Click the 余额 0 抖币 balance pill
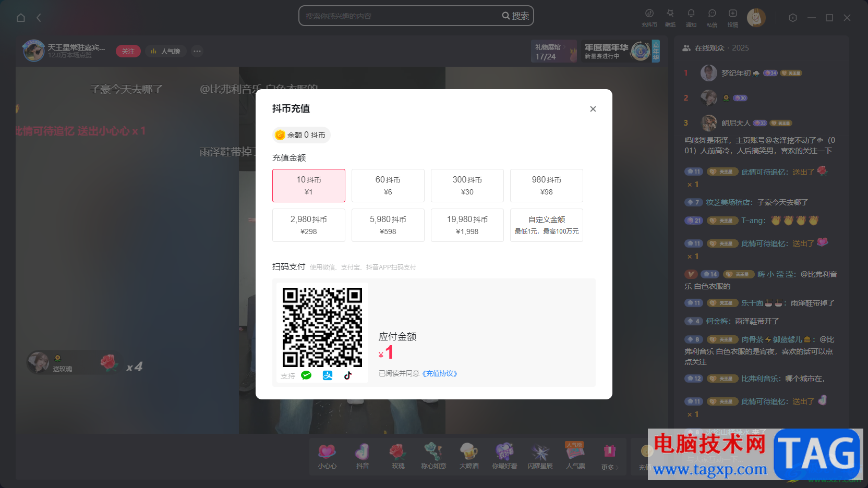The height and width of the screenshot is (488, 868). tap(301, 135)
